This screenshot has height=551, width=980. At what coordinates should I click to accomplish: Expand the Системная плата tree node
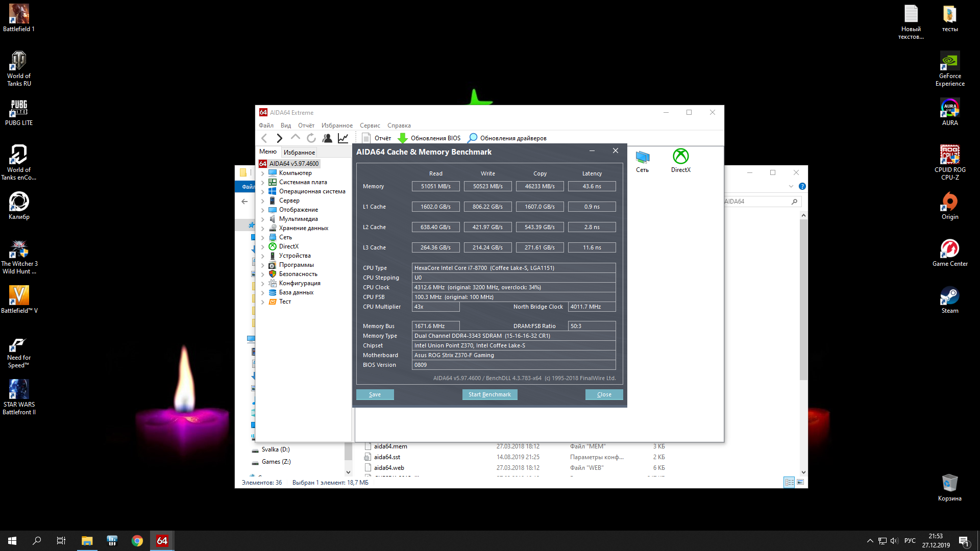(x=263, y=183)
